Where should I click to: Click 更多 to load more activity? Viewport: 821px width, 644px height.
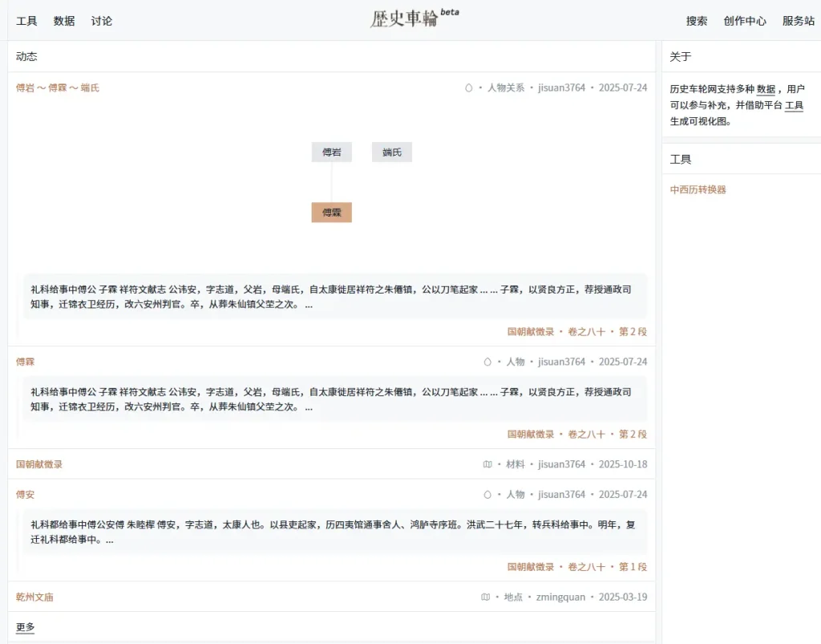[25, 626]
